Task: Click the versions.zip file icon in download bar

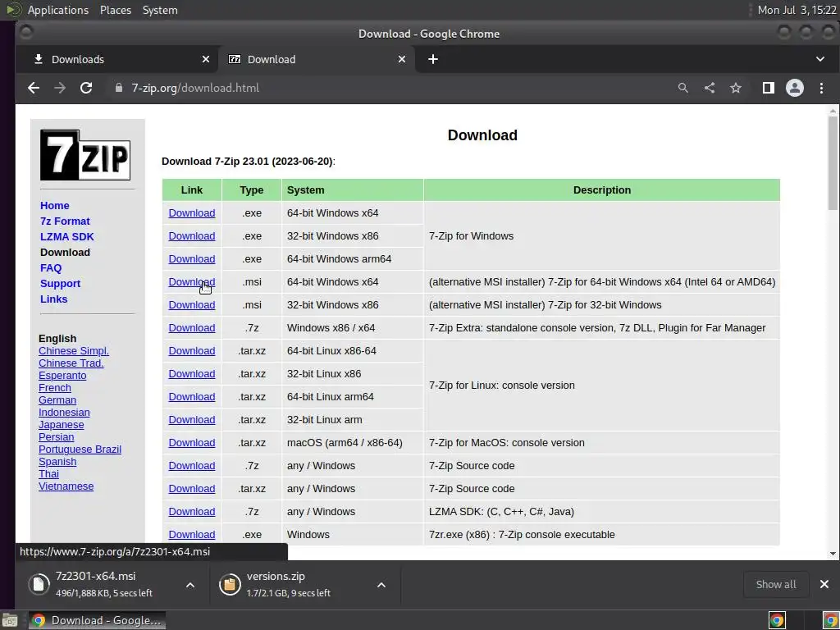Action: [230, 584]
